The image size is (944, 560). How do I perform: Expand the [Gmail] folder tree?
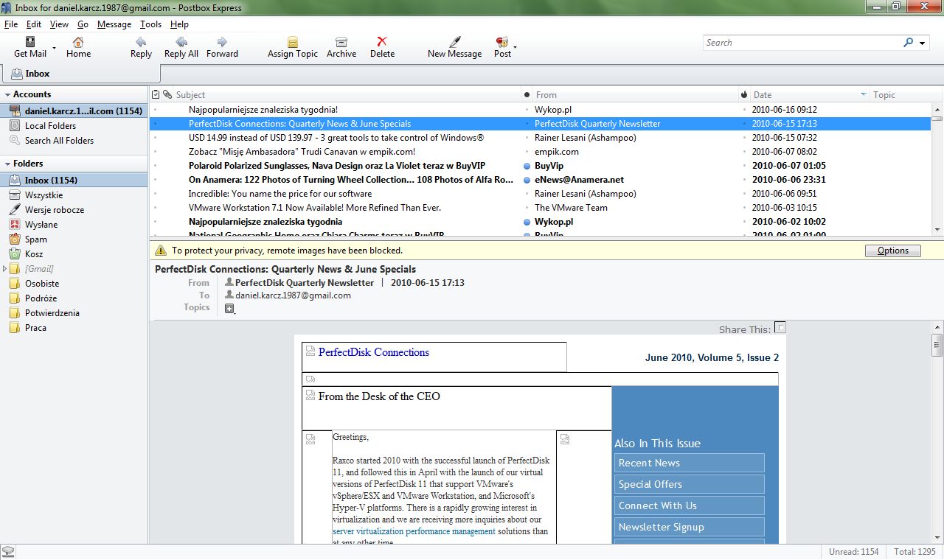pos(4,269)
